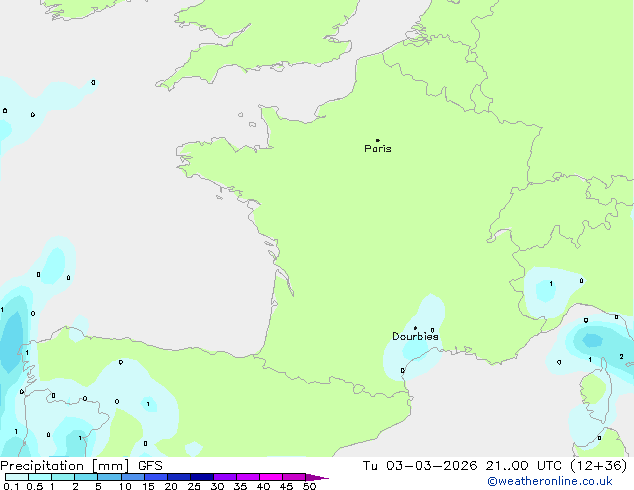This screenshot has width=634, height=490.
Task: Click the '50' legend scale label
Action: click(309, 486)
